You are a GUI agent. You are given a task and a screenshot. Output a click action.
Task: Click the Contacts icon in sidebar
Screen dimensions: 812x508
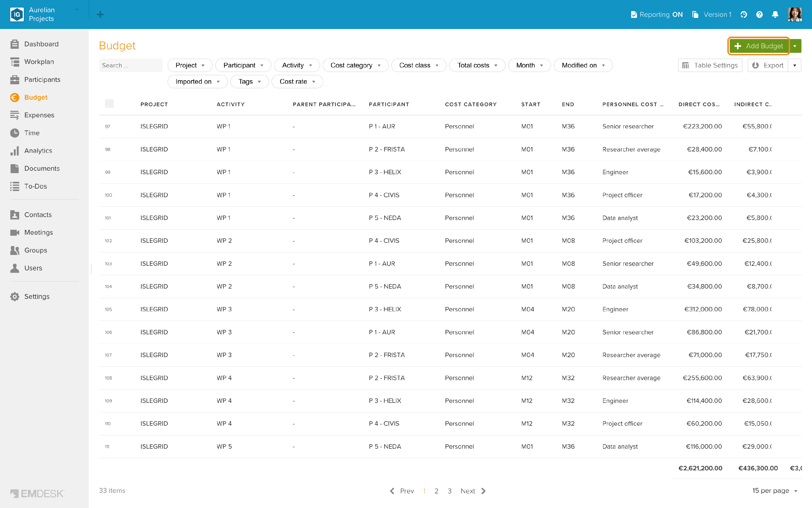click(14, 215)
